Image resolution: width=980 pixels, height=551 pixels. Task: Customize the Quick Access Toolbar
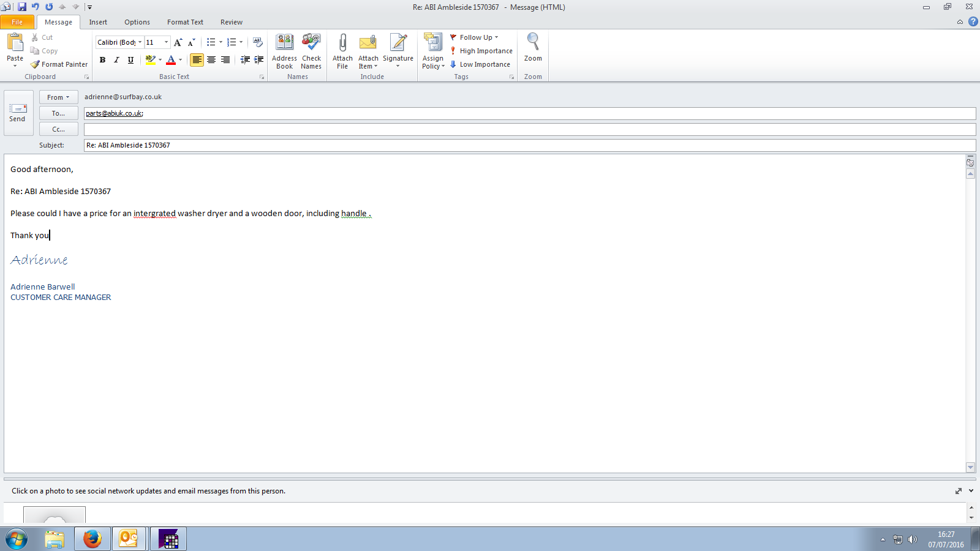pyautogui.click(x=89, y=7)
